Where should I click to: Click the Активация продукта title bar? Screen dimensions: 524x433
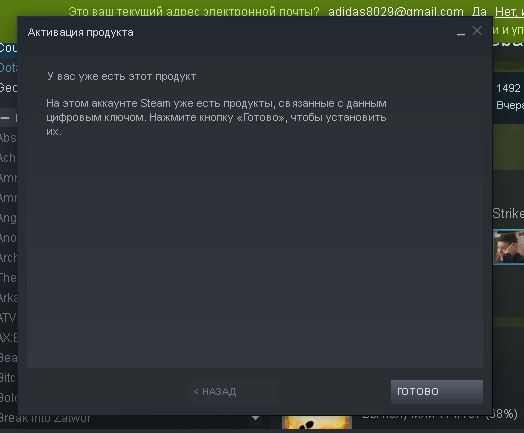coord(234,32)
